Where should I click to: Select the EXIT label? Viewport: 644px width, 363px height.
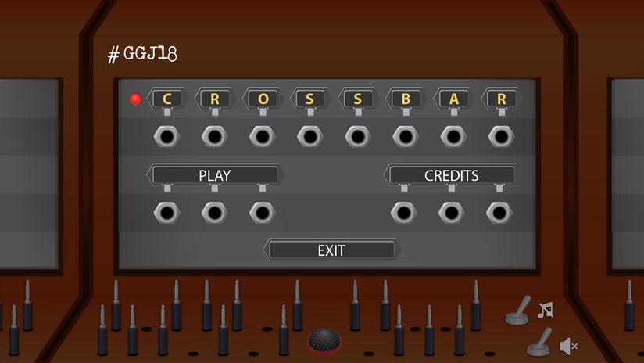[331, 250]
